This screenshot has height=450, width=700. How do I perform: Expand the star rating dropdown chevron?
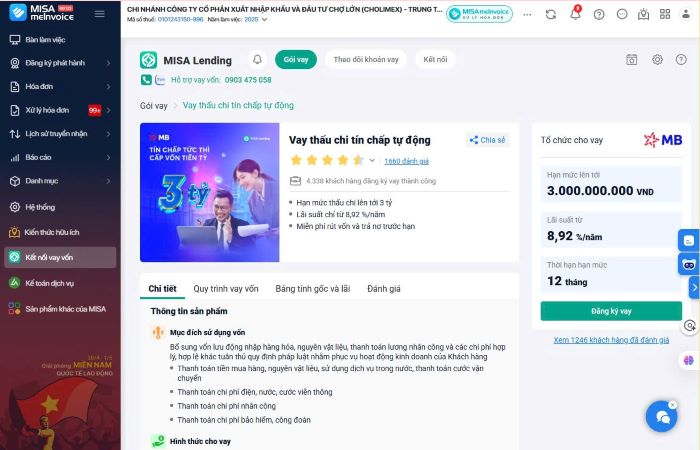coord(372,160)
